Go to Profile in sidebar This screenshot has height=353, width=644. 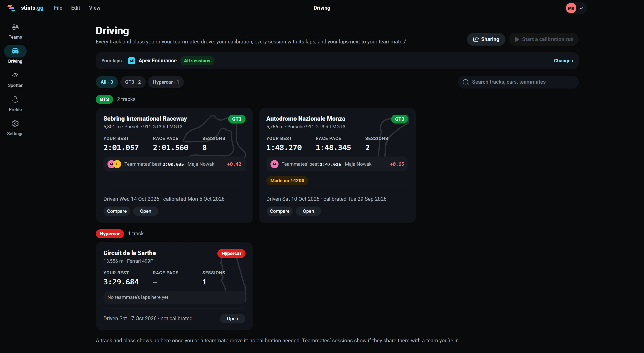pos(15,104)
